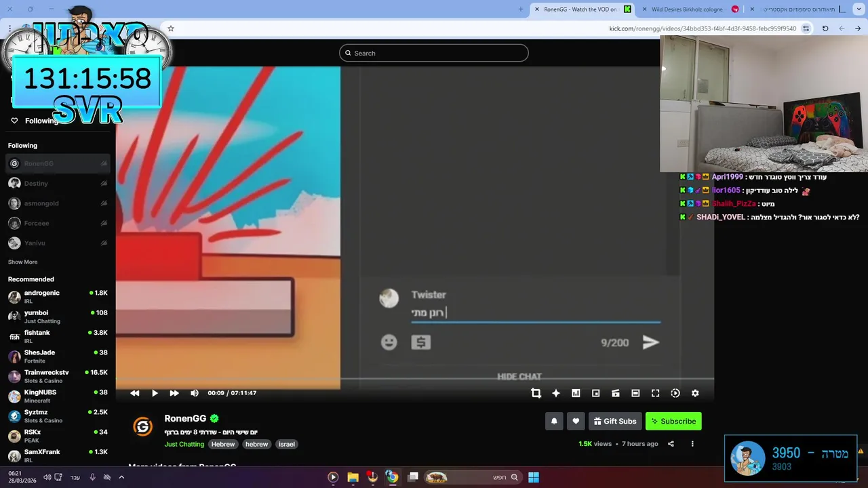
Task: Select the lowercase hebrew tag
Action: (x=256, y=444)
